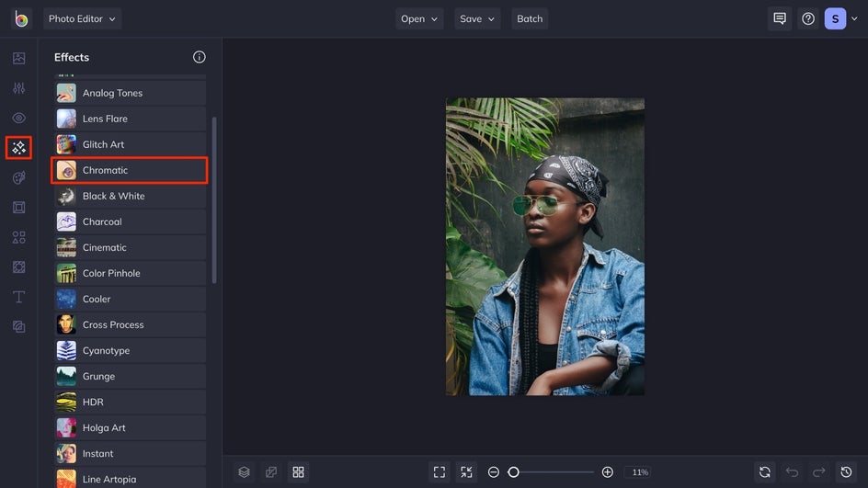Select the Charcoal effect
The width and height of the screenshot is (868, 488).
[130, 221]
